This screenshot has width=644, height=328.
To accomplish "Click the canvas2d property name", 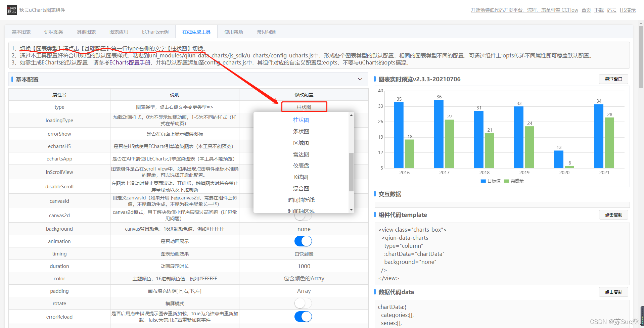I will [59, 215].
